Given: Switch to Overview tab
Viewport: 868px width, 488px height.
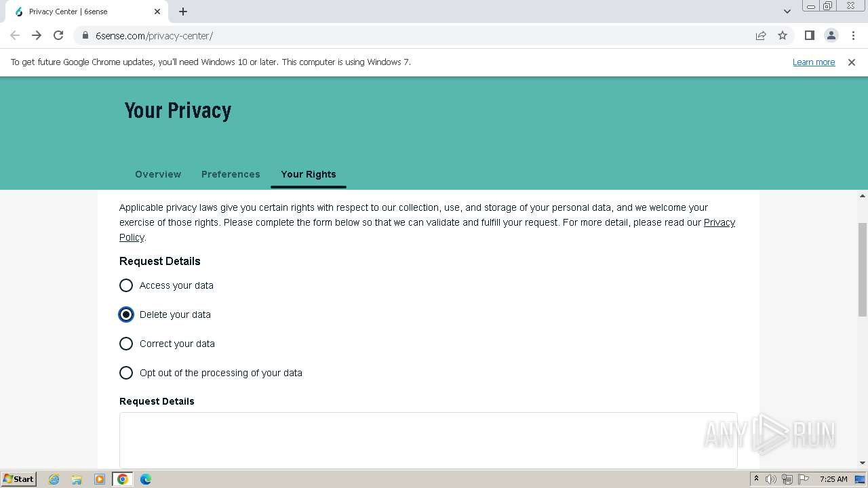Looking at the screenshot, I should click(x=158, y=174).
